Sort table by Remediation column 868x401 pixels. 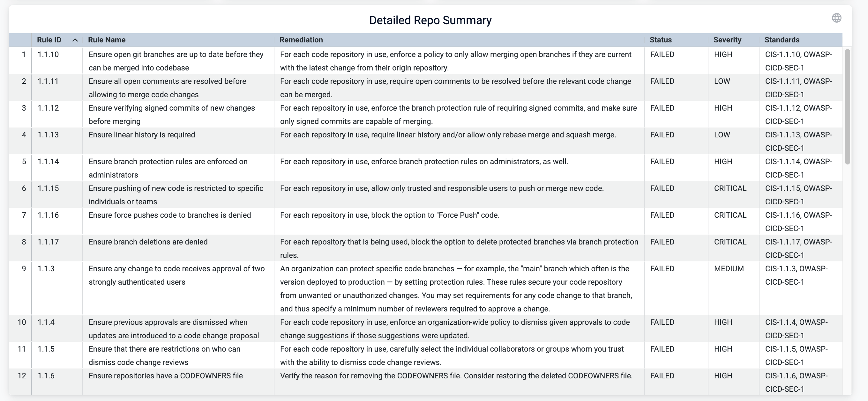(x=301, y=40)
